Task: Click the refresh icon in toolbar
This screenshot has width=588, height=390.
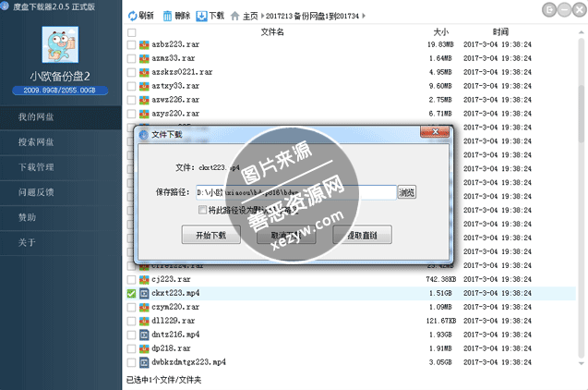Action: click(x=132, y=16)
